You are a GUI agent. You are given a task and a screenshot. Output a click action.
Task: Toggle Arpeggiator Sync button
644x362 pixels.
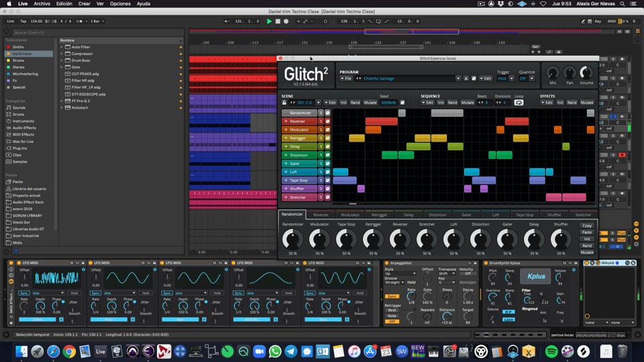[x=392, y=296]
